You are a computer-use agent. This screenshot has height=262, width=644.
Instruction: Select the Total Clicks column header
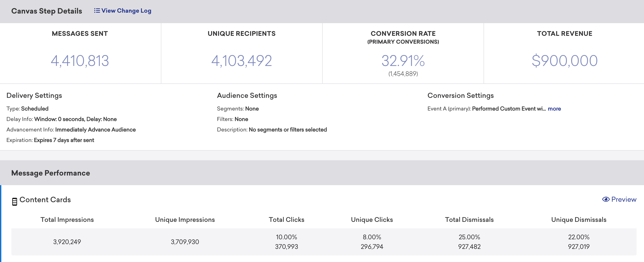(x=286, y=220)
